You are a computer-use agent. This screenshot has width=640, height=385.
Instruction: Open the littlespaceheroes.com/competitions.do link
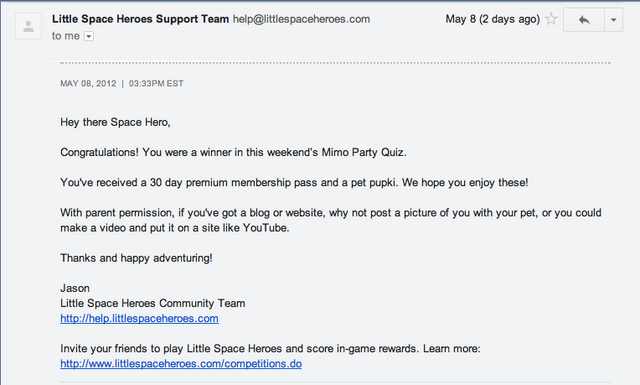click(x=181, y=364)
